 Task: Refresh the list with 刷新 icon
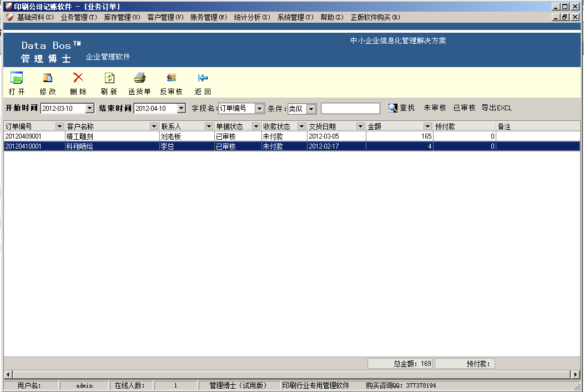pos(109,78)
